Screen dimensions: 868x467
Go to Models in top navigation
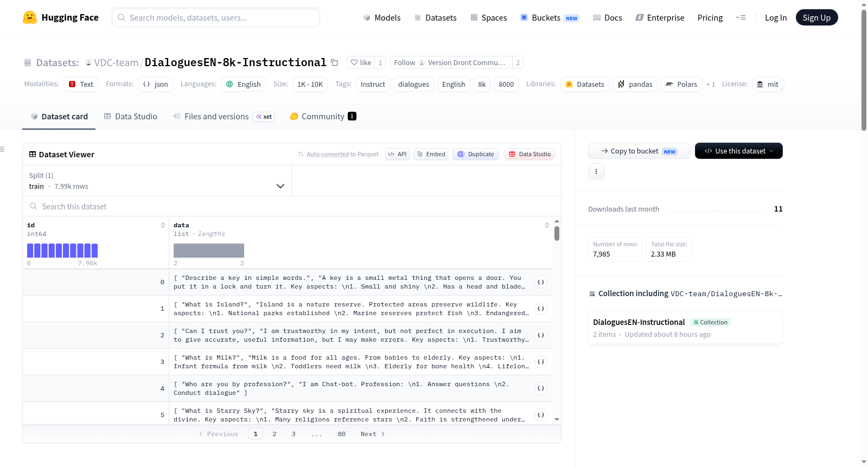click(x=382, y=17)
